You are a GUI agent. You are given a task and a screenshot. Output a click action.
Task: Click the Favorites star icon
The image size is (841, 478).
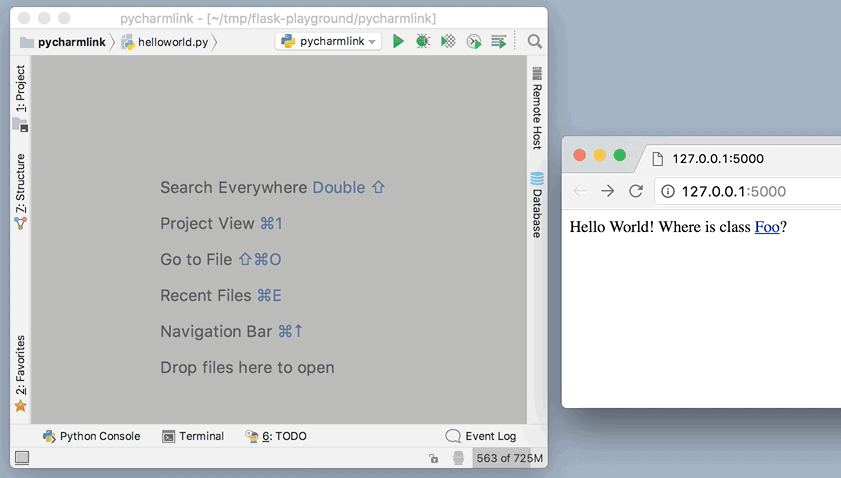tap(20, 406)
